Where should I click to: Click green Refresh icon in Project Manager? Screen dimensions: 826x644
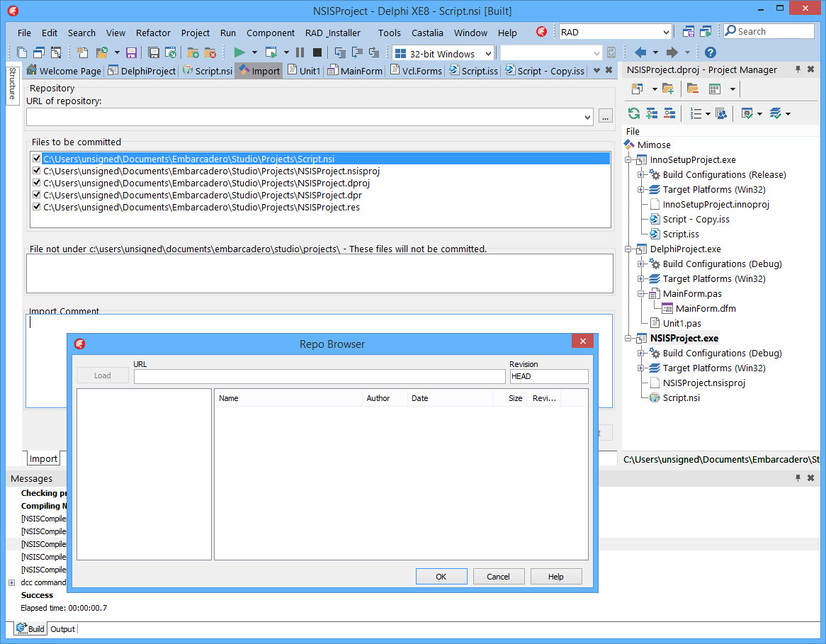tap(634, 113)
